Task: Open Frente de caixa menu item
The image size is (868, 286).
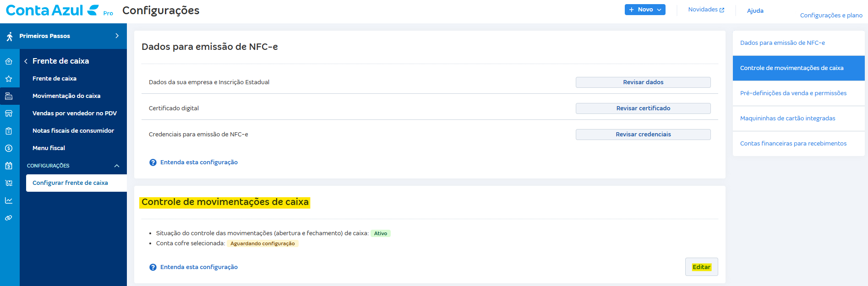Action: [x=55, y=79]
